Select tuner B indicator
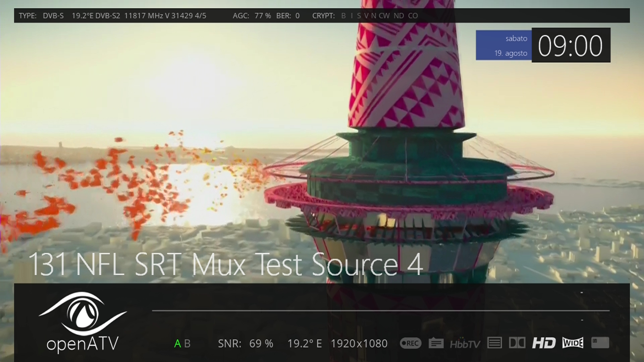The image size is (644, 362). (187, 344)
